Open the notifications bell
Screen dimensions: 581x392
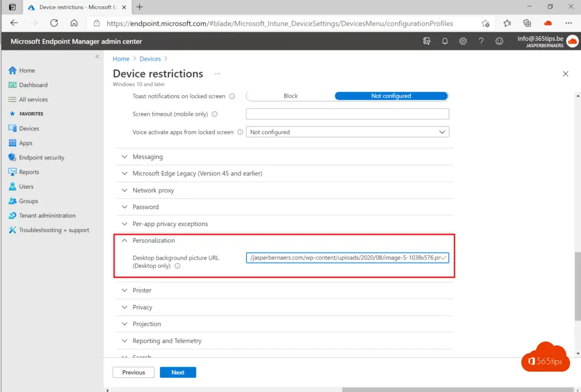[x=445, y=41]
